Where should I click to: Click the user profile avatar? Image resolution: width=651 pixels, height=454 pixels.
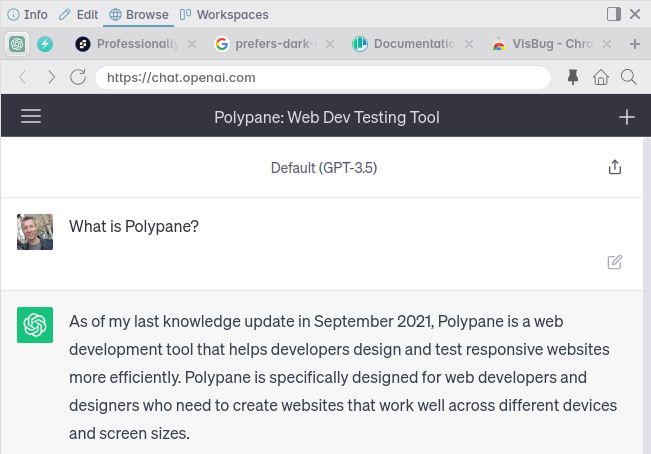click(x=35, y=231)
